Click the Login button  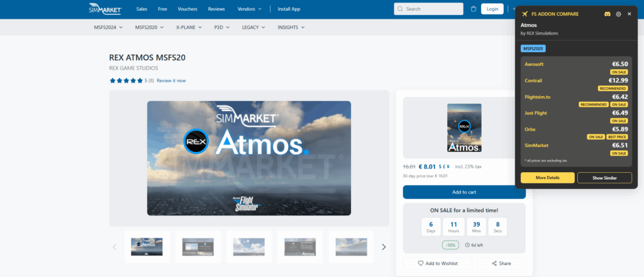[x=492, y=9]
